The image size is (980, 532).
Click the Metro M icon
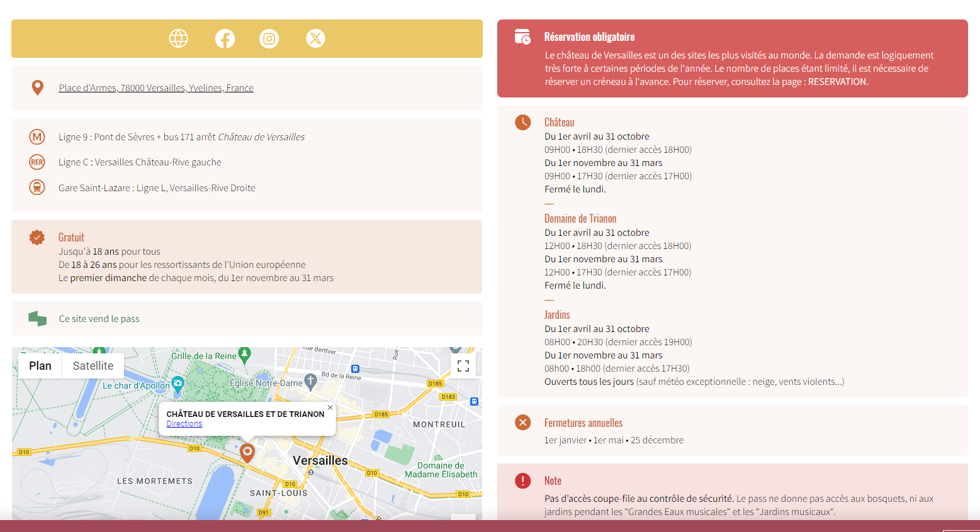pyautogui.click(x=37, y=136)
